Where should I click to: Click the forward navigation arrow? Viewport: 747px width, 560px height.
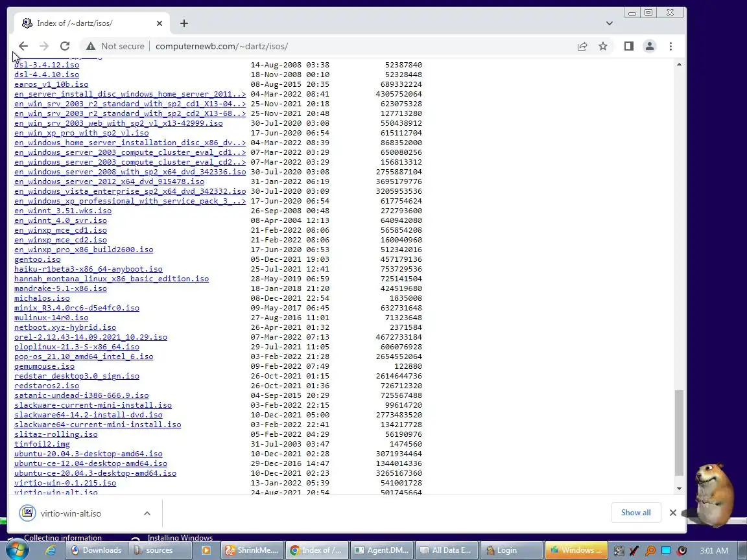[x=44, y=46]
